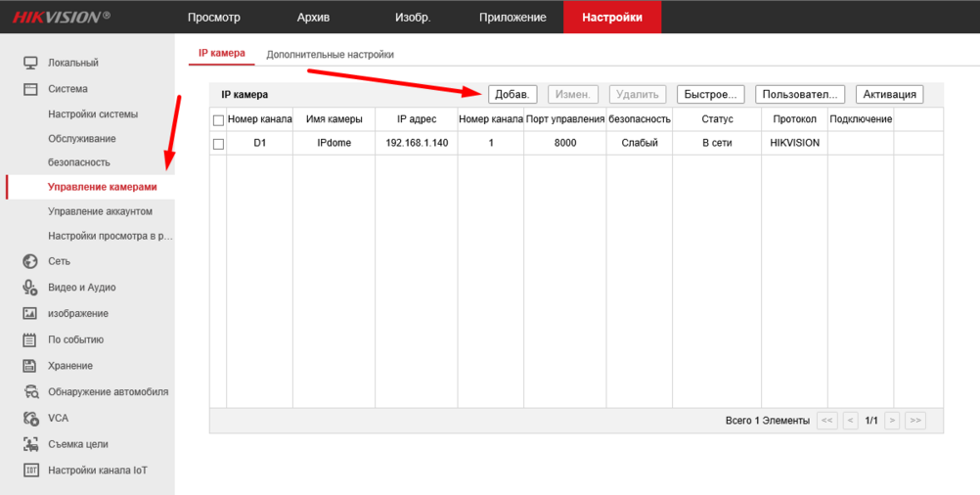This screenshot has height=495, width=980.
Task: Click the Local monitor icon in sidebar
Action: [30, 63]
